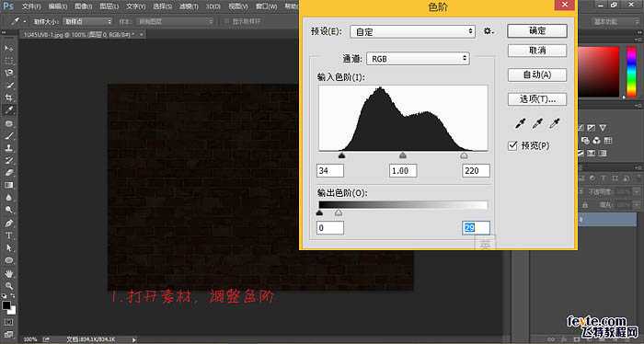Open the 视图 View menu
This screenshot has width=644, height=344.
(238, 6)
